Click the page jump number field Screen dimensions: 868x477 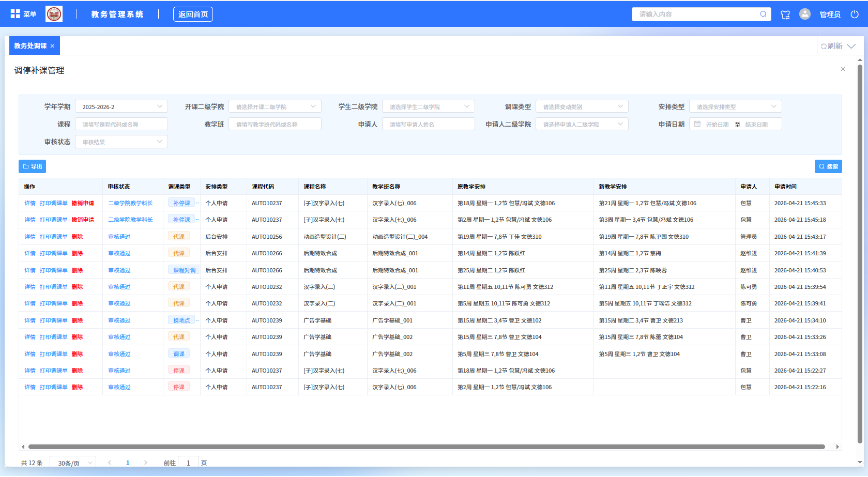(x=188, y=463)
